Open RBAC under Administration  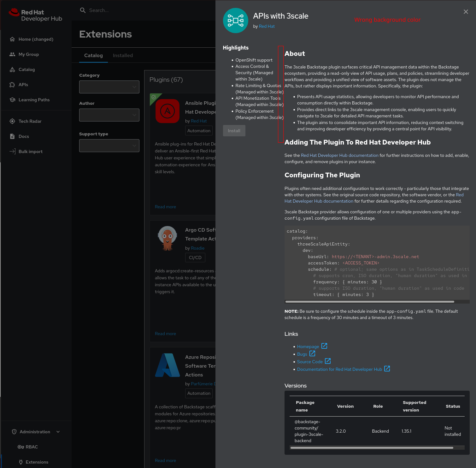(x=32, y=447)
